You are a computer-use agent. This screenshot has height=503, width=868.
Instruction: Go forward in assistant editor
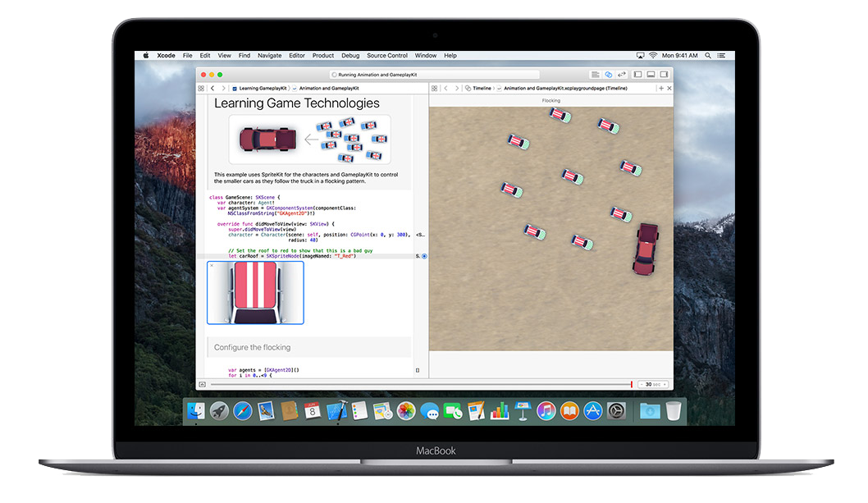[x=457, y=88]
